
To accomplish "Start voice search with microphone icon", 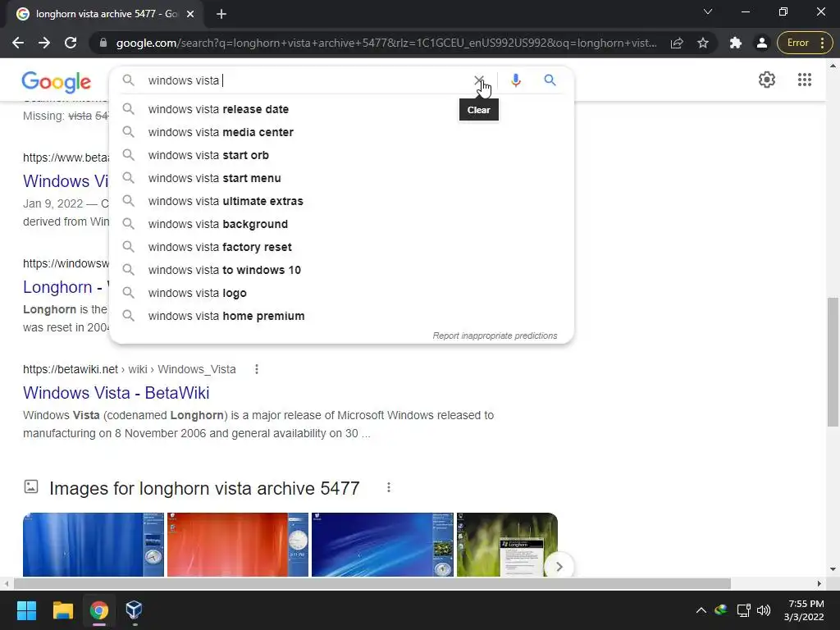I will (515, 80).
